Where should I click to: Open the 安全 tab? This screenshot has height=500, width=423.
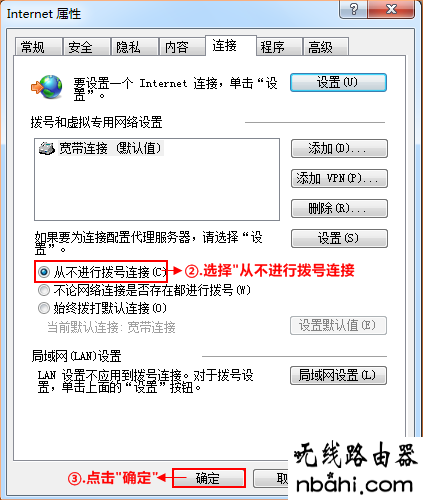click(x=87, y=47)
